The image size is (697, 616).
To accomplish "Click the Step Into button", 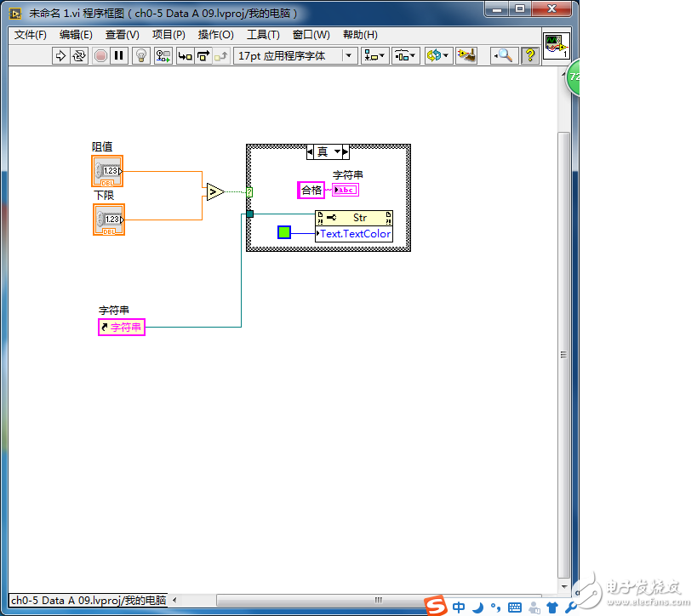I will [x=185, y=56].
